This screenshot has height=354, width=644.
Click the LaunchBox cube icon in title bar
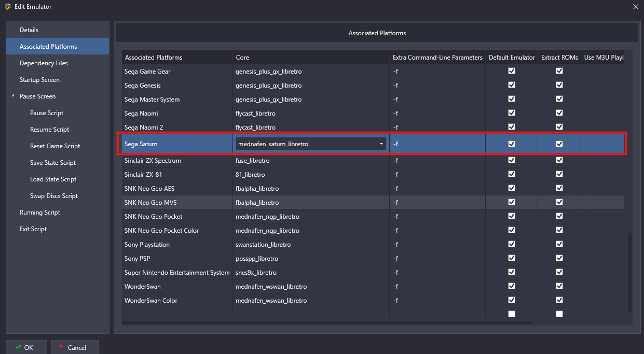(7, 7)
